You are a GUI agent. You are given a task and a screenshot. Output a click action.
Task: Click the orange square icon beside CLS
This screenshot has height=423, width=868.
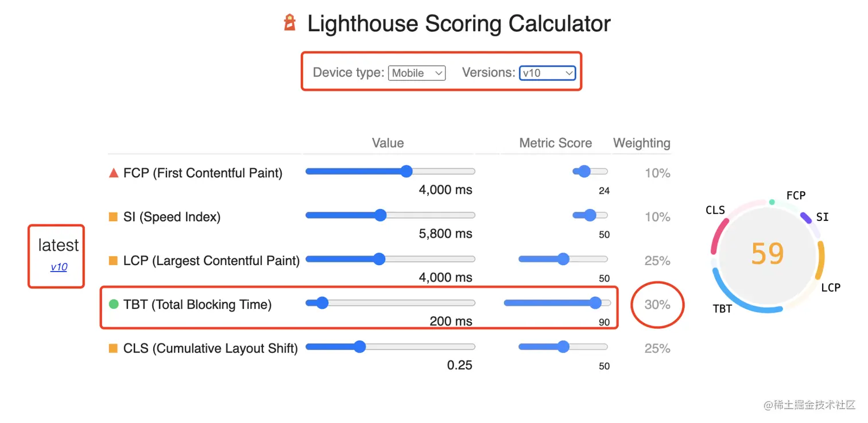(114, 348)
